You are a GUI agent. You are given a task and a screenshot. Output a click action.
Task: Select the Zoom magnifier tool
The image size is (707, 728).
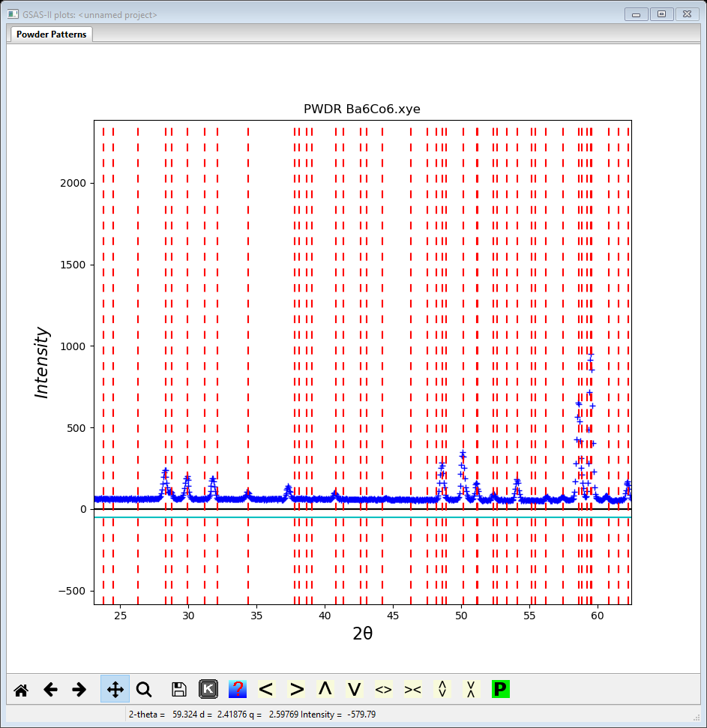pos(144,690)
